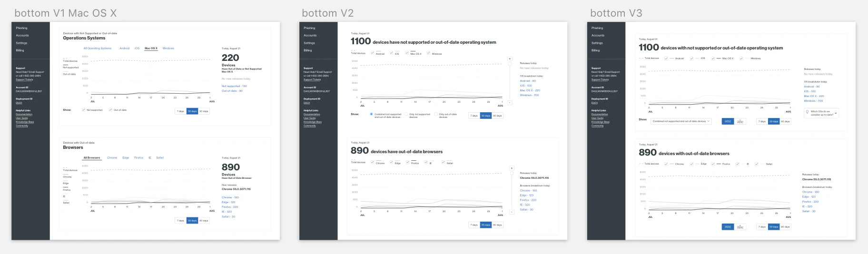Select the stacked bar view icon in V3 browsers card
This screenshot has width=868, height=254.
[728, 227]
